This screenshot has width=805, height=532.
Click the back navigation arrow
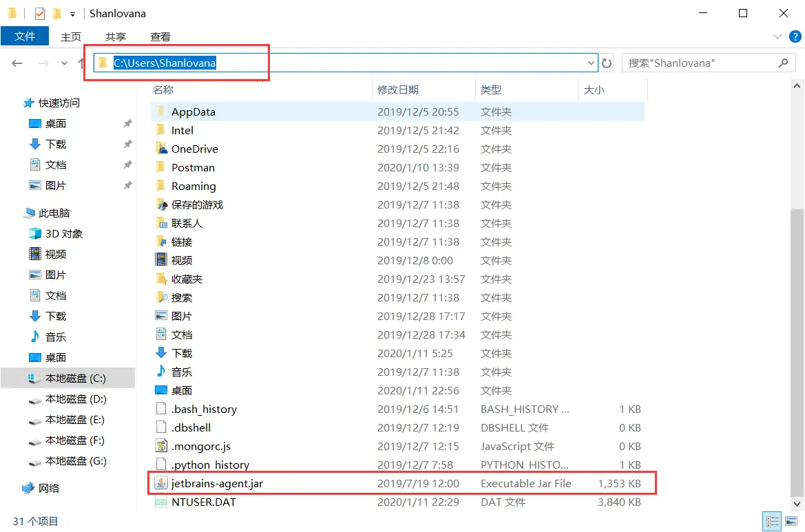[x=17, y=63]
